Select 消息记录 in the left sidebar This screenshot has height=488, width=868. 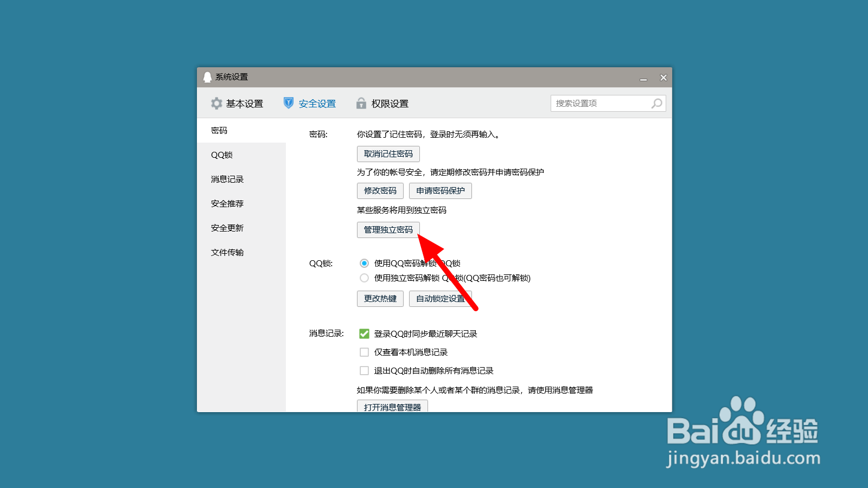click(241, 179)
